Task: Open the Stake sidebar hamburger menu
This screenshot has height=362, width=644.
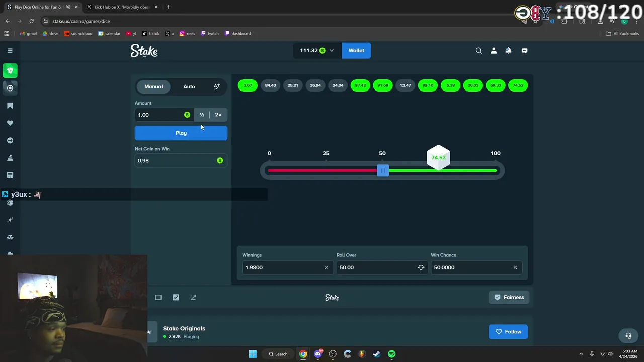Action: 10,50
